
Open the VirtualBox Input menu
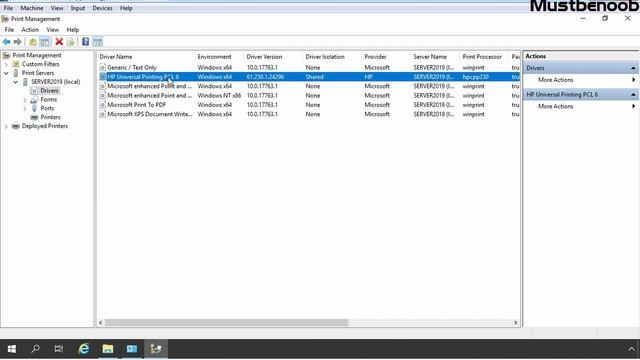tap(78, 8)
